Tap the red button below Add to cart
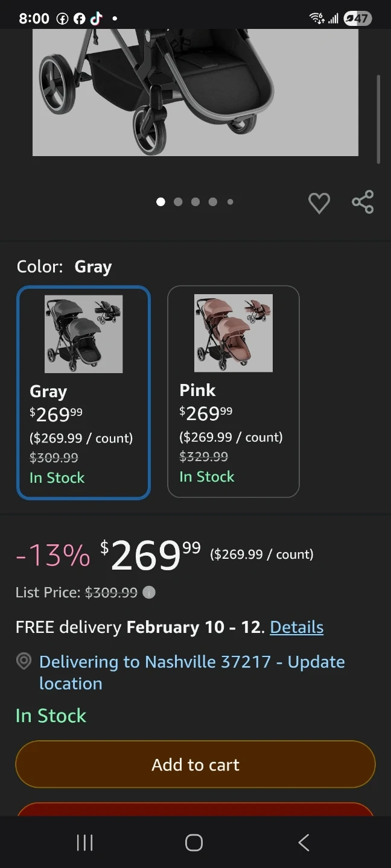 click(x=195, y=809)
